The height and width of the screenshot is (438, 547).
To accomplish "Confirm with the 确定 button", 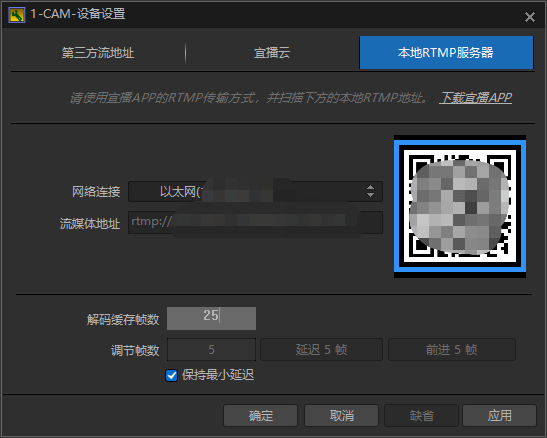I will (261, 415).
